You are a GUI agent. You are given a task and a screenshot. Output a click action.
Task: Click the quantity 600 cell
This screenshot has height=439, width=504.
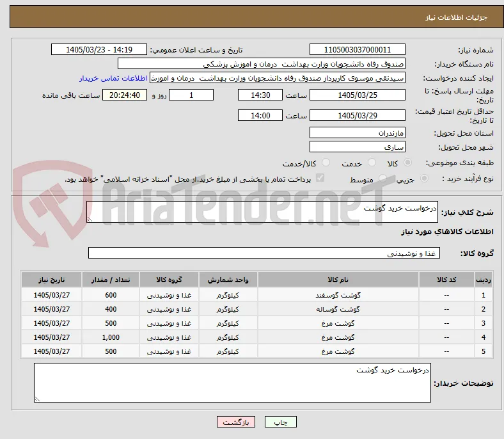point(111,295)
